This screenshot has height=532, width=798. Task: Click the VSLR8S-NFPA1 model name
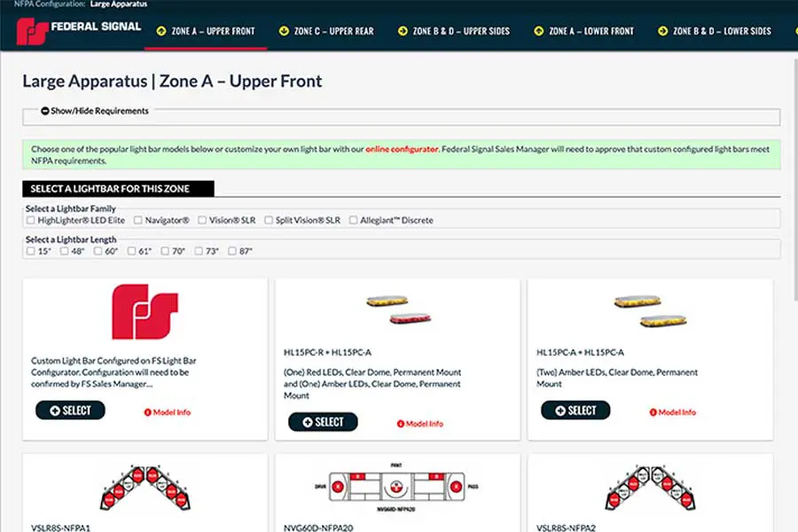[x=60, y=528]
